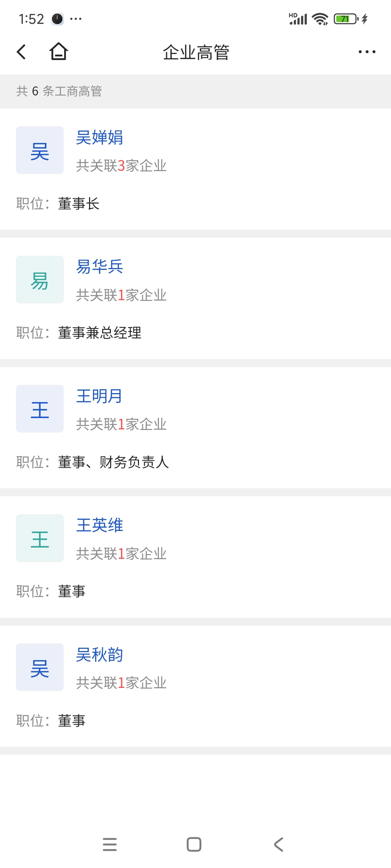Open 王英维 profile link
The height and width of the screenshot is (868, 391).
pyautogui.click(x=100, y=526)
